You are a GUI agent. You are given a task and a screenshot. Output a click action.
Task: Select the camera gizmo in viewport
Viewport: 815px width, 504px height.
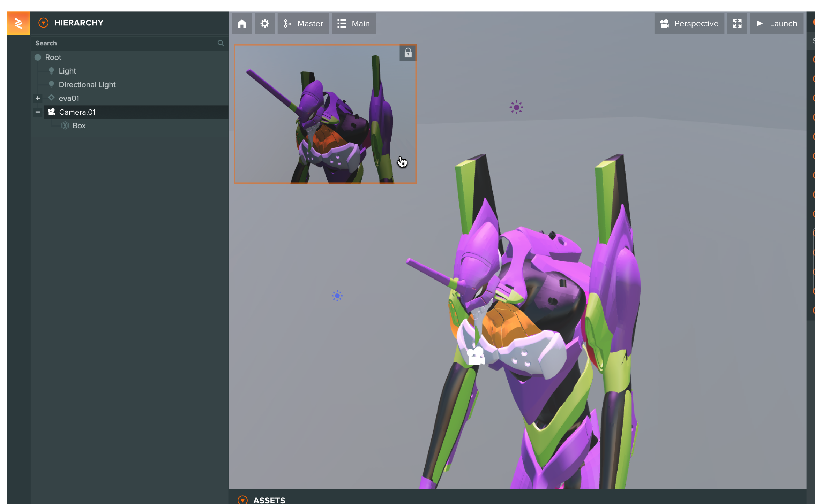point(476,356)
